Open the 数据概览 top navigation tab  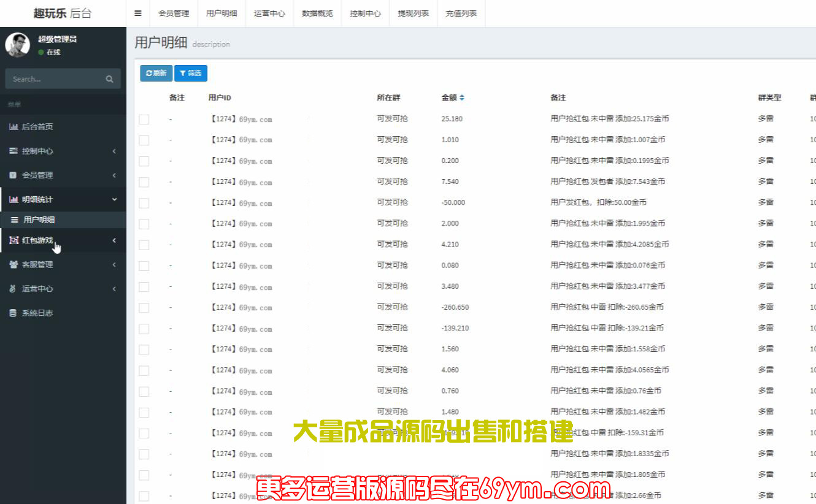coord(317,13)
